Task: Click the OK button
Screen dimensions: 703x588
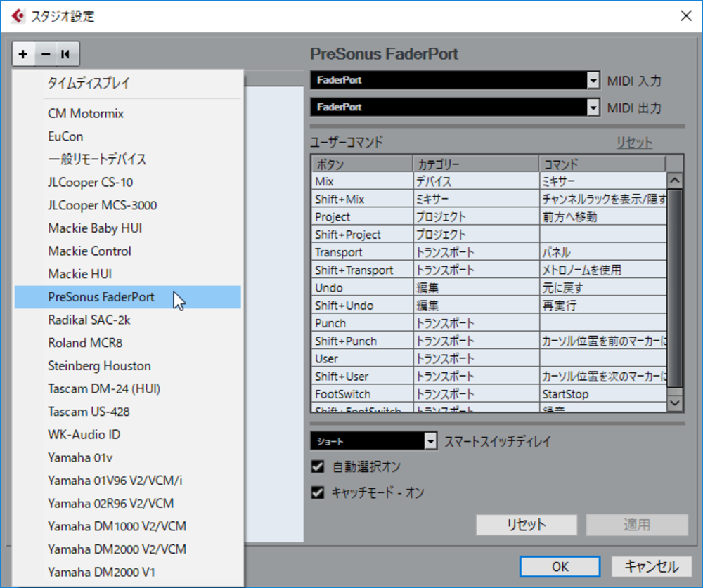Action: (560, 567)
